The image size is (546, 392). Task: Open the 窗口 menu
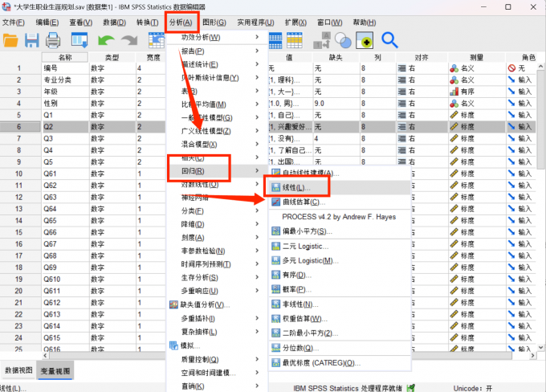coord(330,22)
